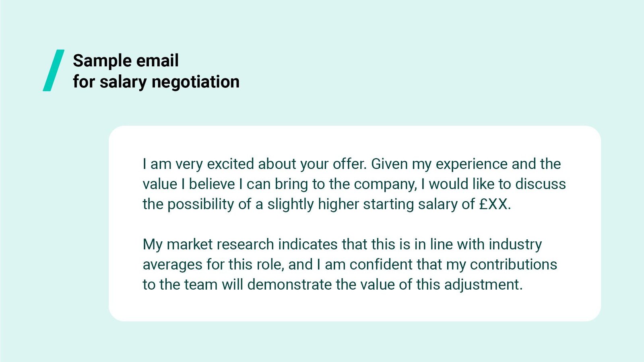Click the word "industry" in the second paragraph
The height and width of the screenshot is (362, 644).
coord(515,244)
